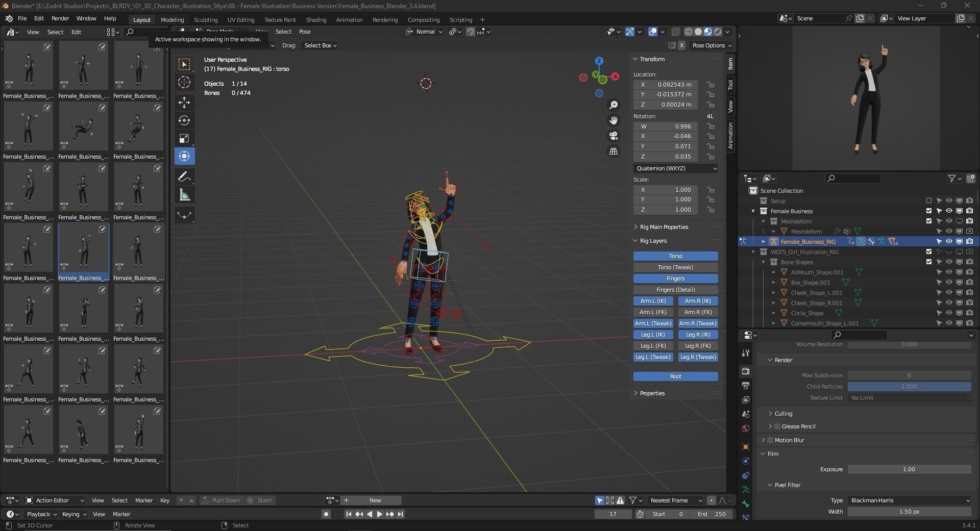Open the Quaternion rotation mode dropdown

pos(676,168)
